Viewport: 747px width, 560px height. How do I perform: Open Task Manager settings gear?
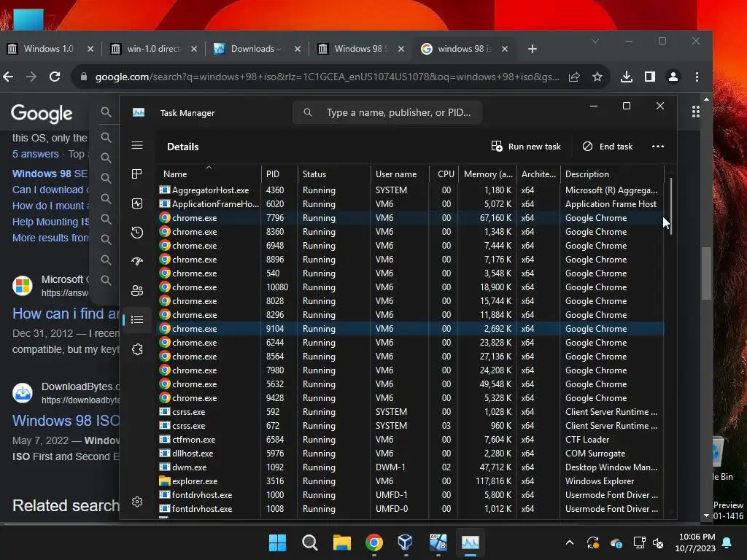tap(137, 502)
